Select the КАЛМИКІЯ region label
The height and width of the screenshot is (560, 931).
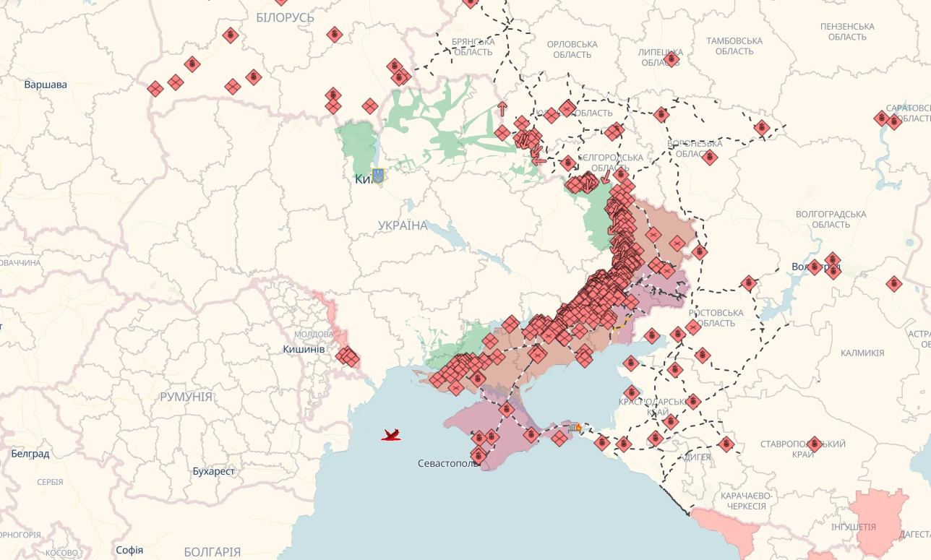coord(862,353)
